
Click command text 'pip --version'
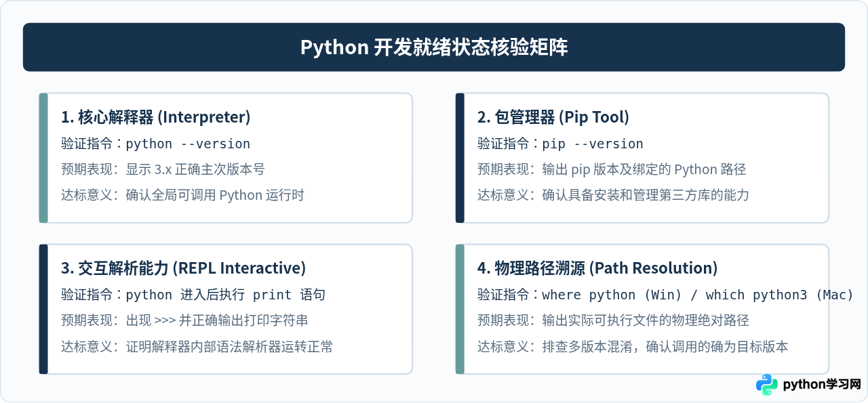click(593, 144)
